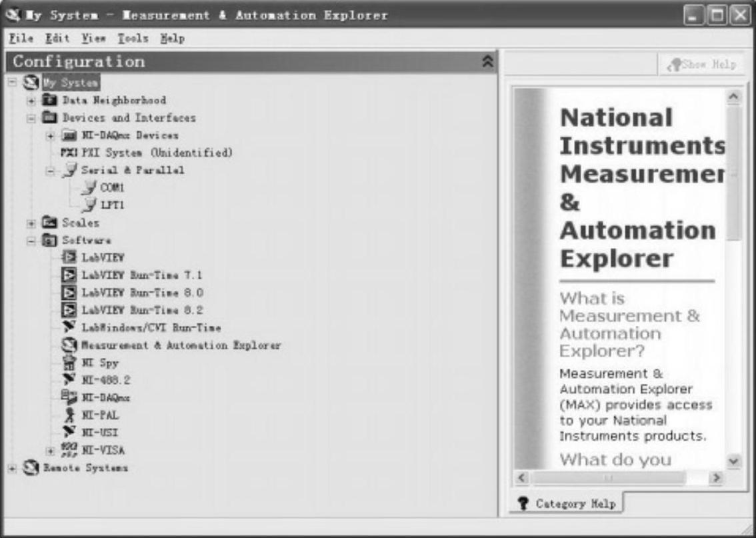Expand the NI-VISA node

[x=51, y=451]
